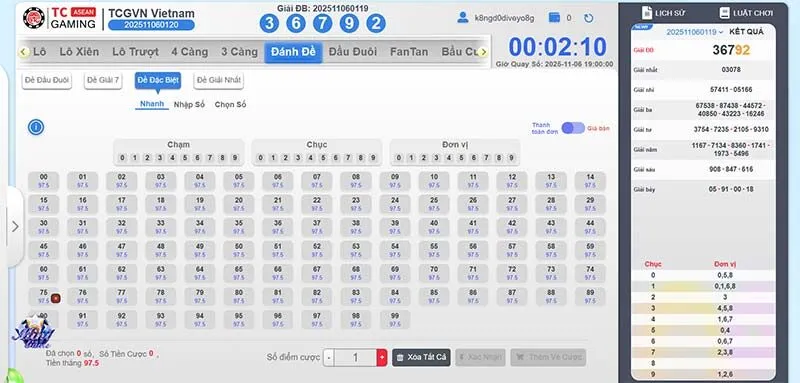Click the 00:02:10 countdown timer

tap(558, 47)
